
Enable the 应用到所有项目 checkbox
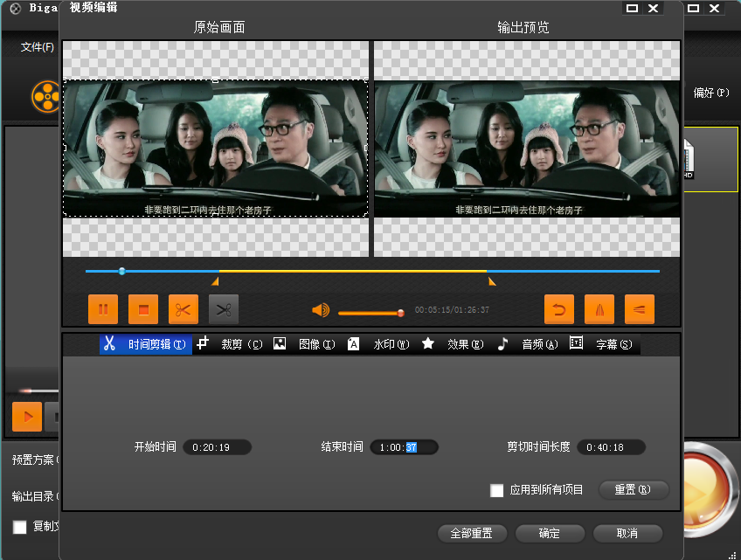[496, 490]
